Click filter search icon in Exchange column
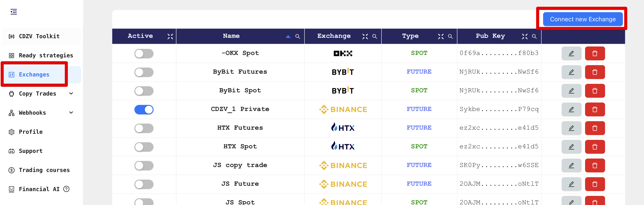Viewport: 644px width, 205px height. click(x=374, y=36)
